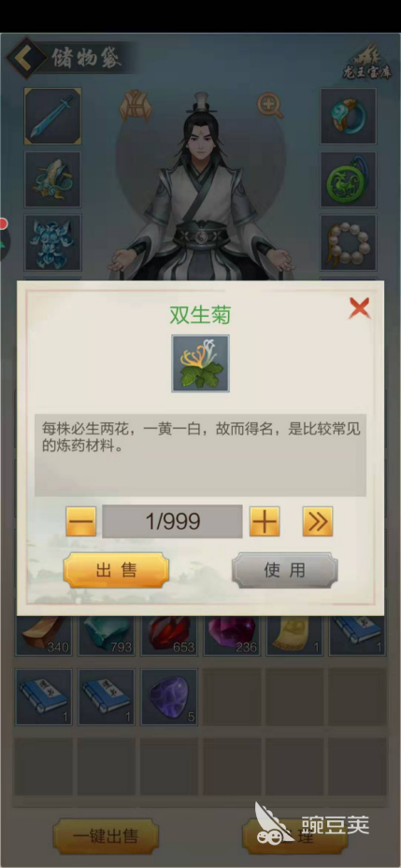Sell the item with 出售 button

pos(116,570)
